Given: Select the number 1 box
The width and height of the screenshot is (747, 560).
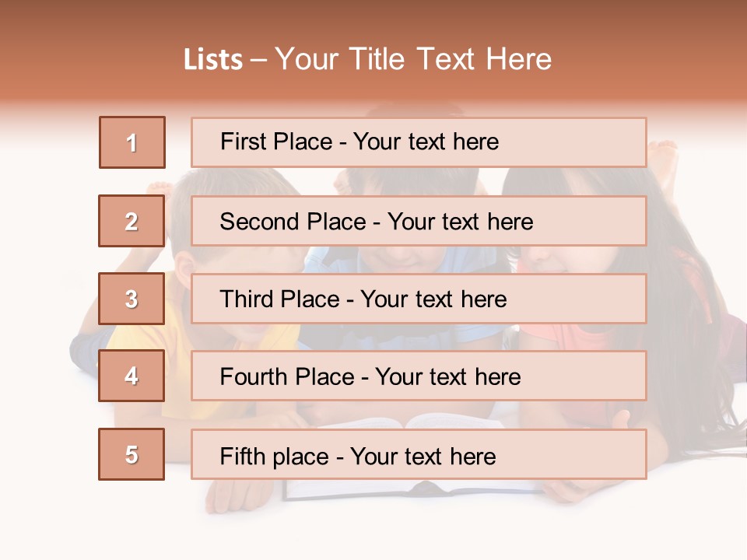Looking at the screenshot, I should click(x=132, y=142).
